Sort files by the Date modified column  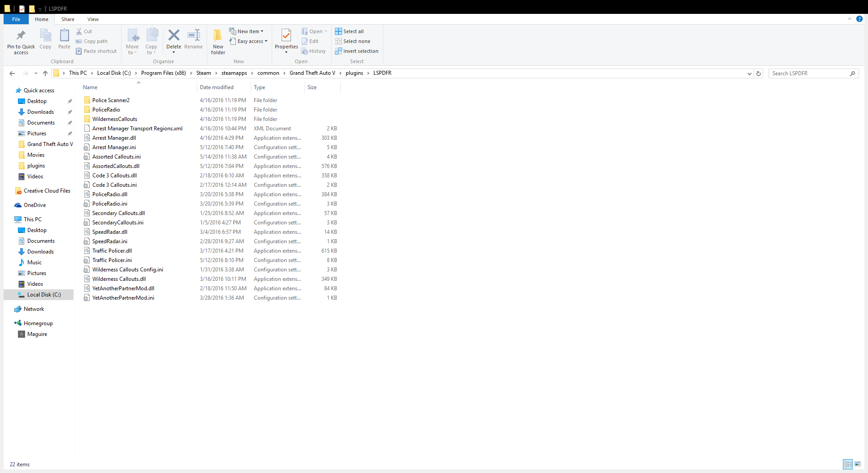pyautogui.click(x=217, y=87)
